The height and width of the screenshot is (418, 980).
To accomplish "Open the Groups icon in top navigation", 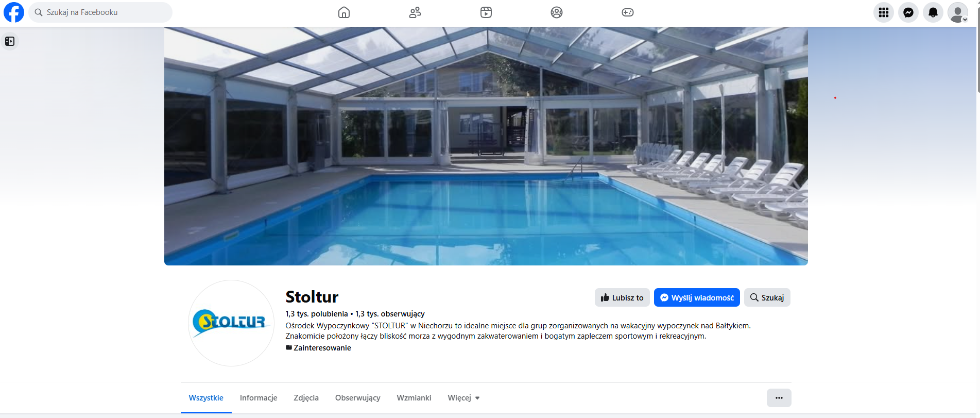I will pyautogui.click(x=557, y=12).
